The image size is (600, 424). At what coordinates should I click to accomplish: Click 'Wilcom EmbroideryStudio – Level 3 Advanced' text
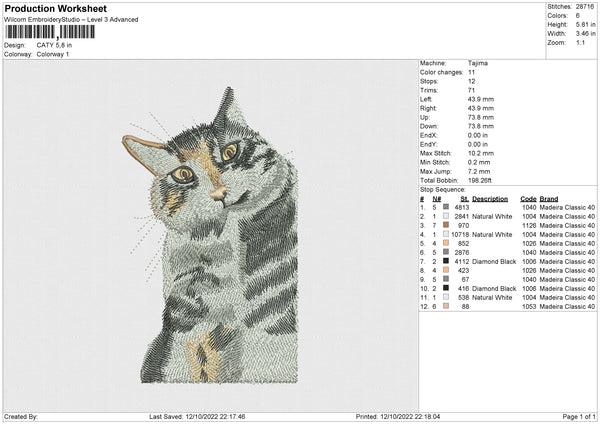pos(71,20)
